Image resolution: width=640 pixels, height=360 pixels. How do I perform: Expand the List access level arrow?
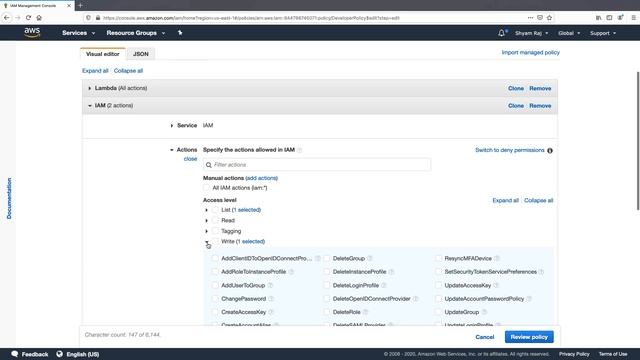207,210
